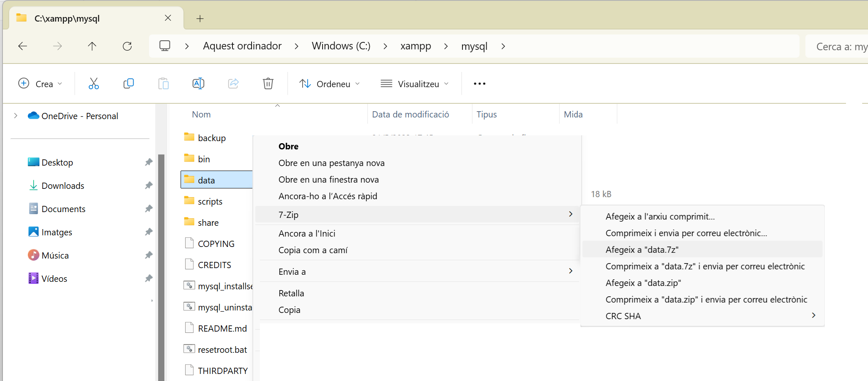Open the Visualitzeu view dropdown

coord(415,84)
